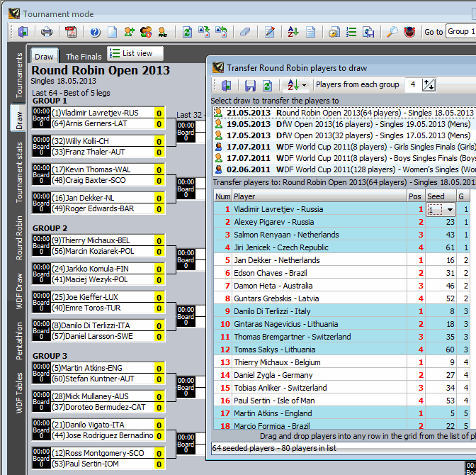Open help with the question mark icon
The image size is (476, 475).
pos(94,32)
